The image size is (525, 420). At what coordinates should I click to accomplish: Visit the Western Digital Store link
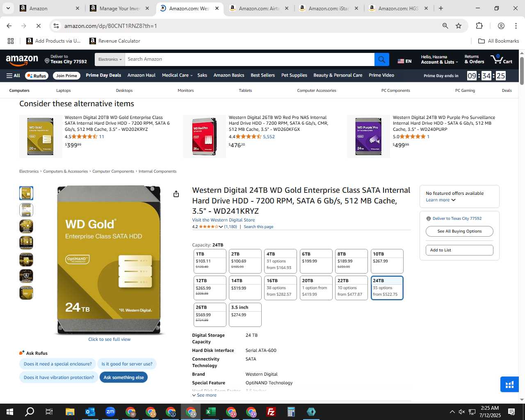pos(224,220)
